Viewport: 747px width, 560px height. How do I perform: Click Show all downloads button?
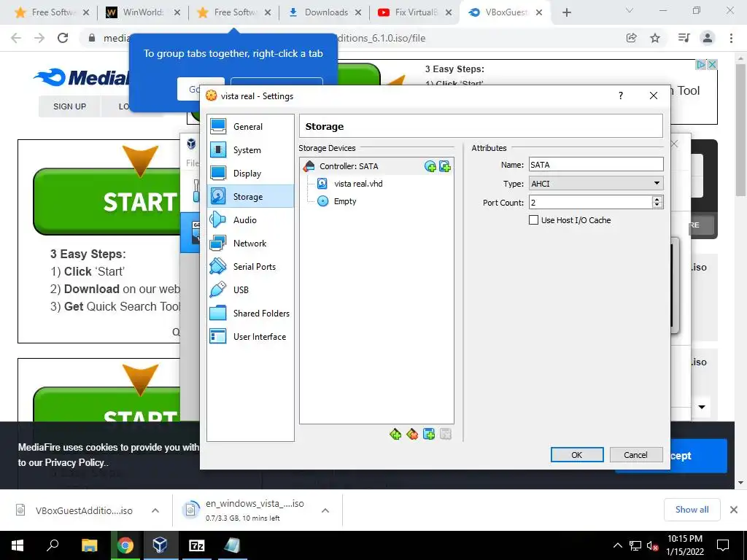[x=692, y=510]
